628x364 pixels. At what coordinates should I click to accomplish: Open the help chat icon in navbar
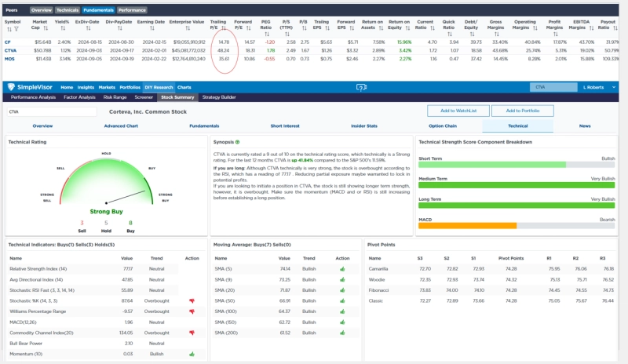(x=361, y=87)
